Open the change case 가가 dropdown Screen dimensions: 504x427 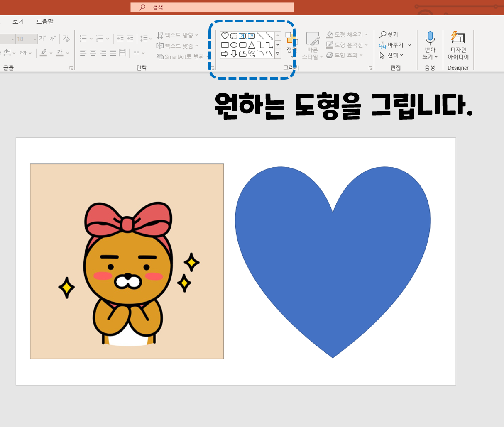click(25, 53)
